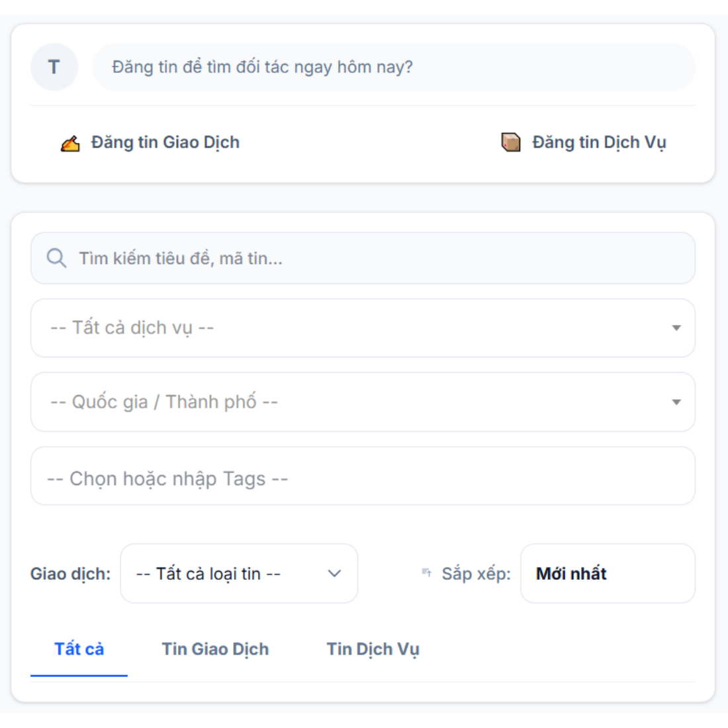The width and height of the screenshot is (728, 728).
Task: Switch to the "Tin Dịch Vụ" tab
Action: pyautogui.click(x=373, y=649)
